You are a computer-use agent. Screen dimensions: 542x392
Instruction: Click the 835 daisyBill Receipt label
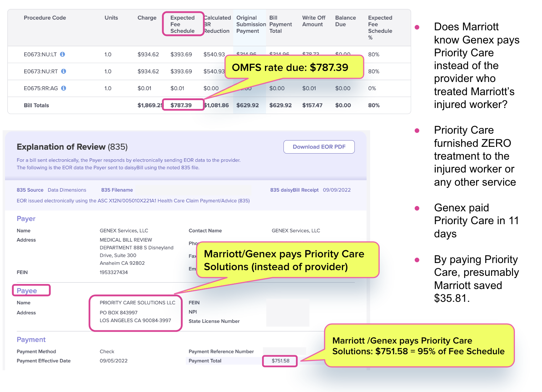pyautogui.click(x=294, y=190)
